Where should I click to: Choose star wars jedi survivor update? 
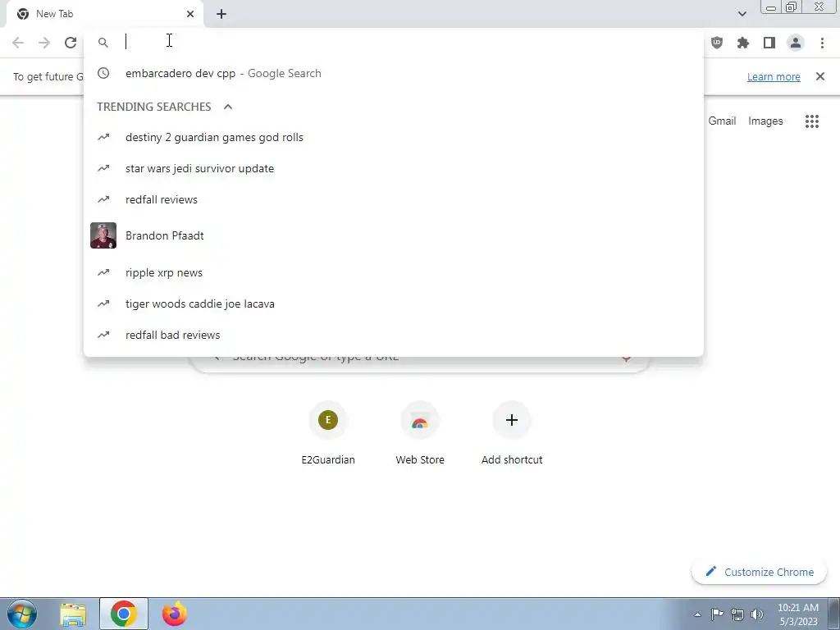pyautogui.click(x=394, y=168)
